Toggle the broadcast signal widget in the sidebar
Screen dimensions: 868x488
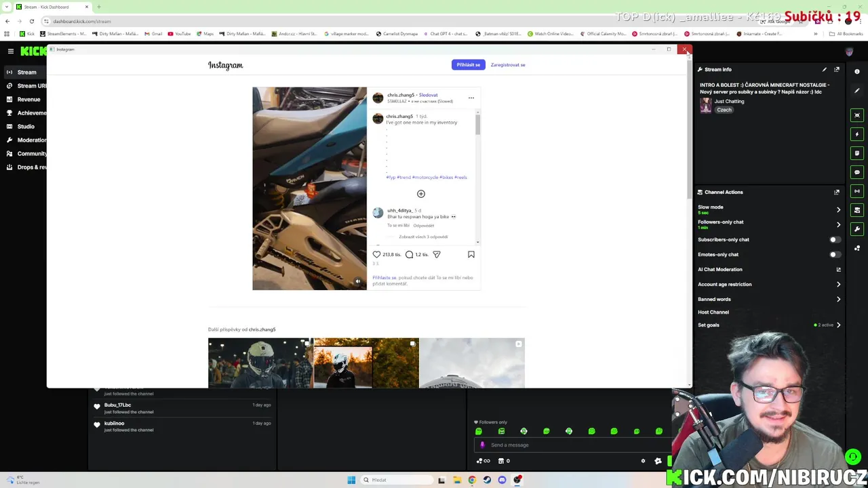[x=857, y=191]
